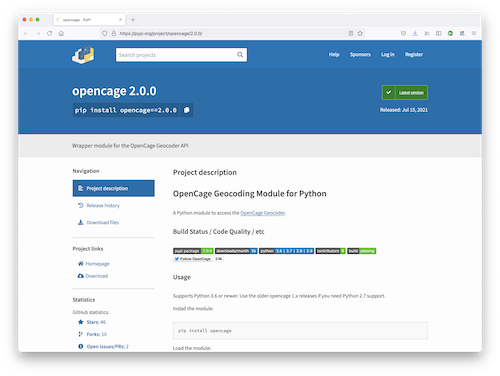Click the Open issues/PRs info icon
Screen dimensions: 500x376
(x=80, y=346)
